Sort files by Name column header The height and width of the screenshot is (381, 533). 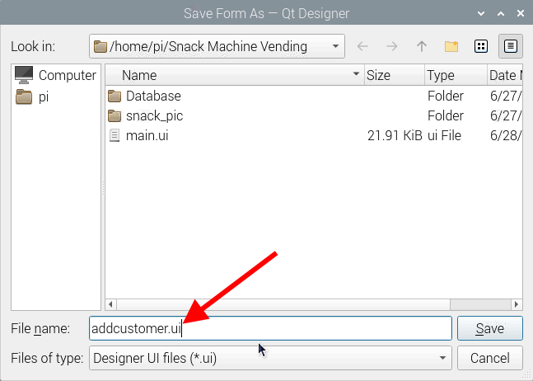coord(235,75)
